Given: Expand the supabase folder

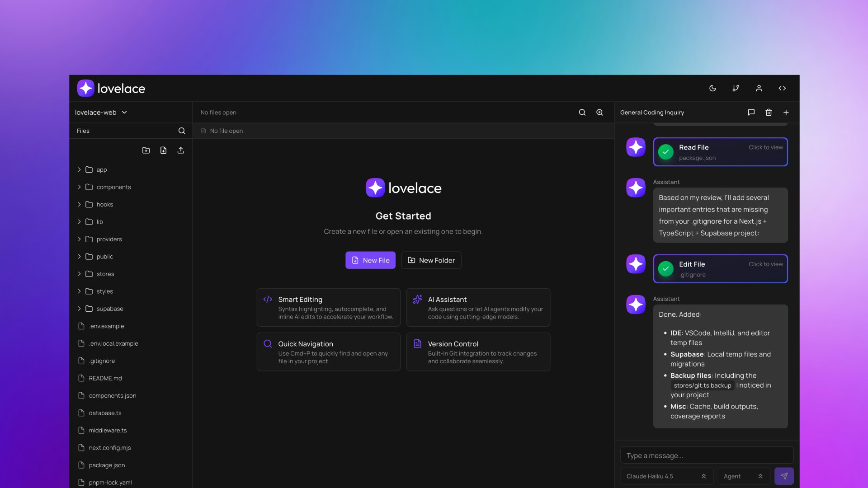Looking at the screenshot, I should [110, 309].
